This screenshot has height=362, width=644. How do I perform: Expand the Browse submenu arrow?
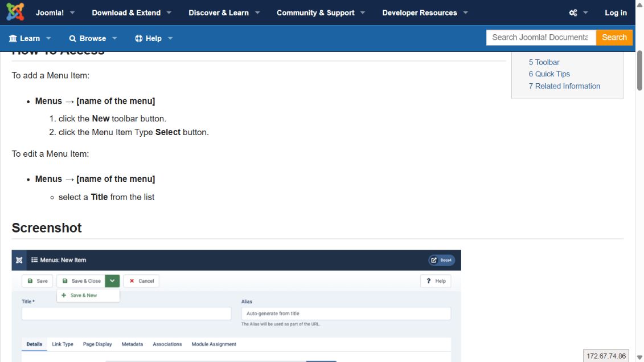114,38
